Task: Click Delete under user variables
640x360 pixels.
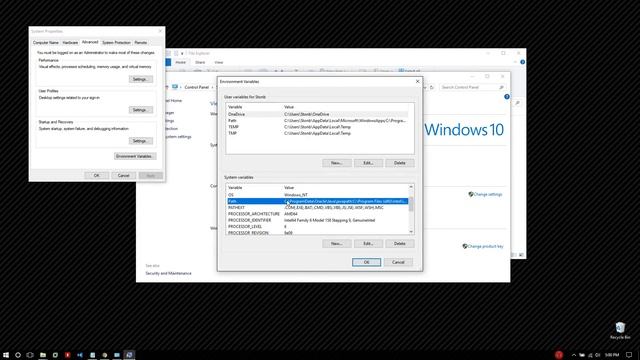Action: [400, 163]
